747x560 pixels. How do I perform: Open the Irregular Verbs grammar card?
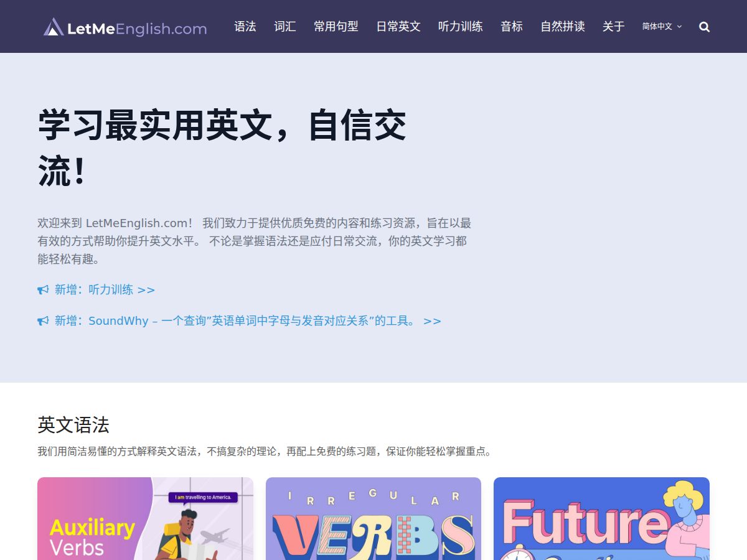(x=374, y=518)
